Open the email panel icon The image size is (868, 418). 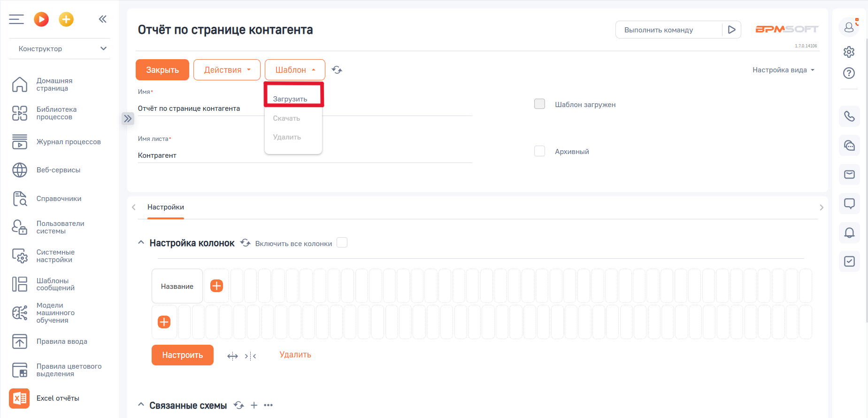pyautogui.click(x=849, y=174)
